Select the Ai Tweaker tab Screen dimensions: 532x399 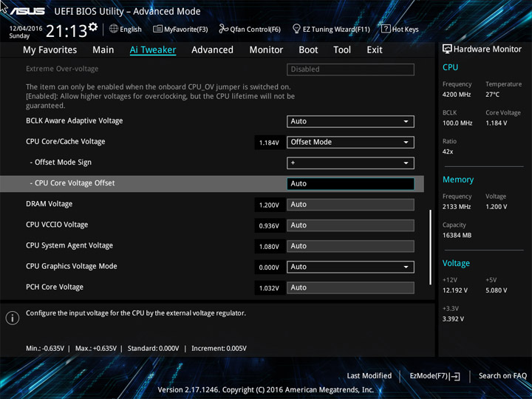coord(153,50)
